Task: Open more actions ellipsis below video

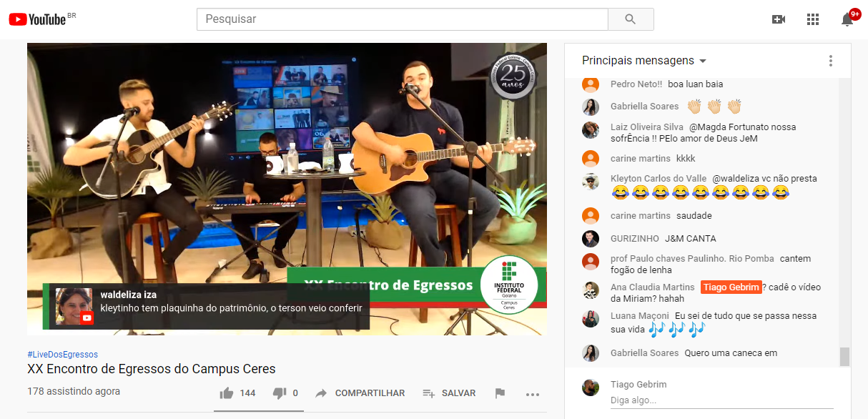Action: click(x=533, y=394)
